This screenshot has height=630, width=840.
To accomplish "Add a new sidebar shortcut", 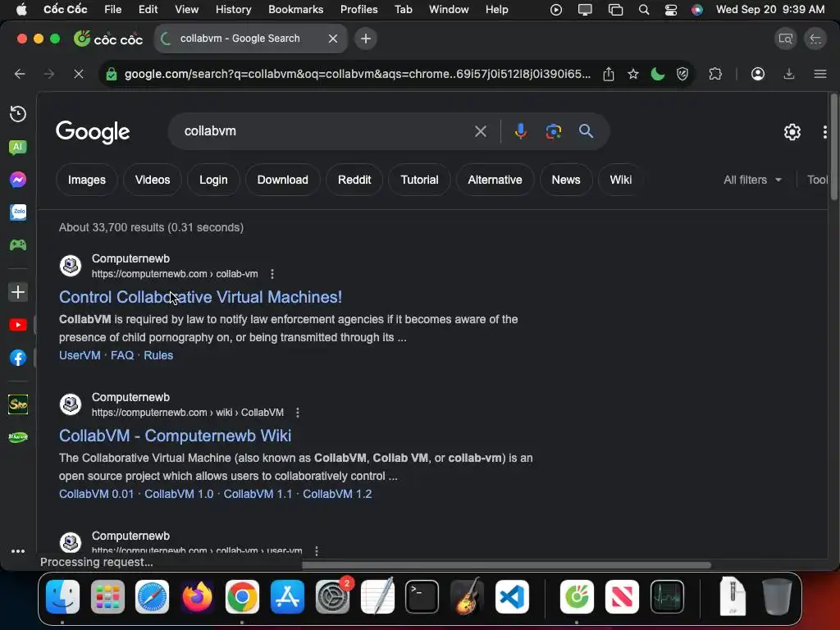I will (x=18, y=292).
